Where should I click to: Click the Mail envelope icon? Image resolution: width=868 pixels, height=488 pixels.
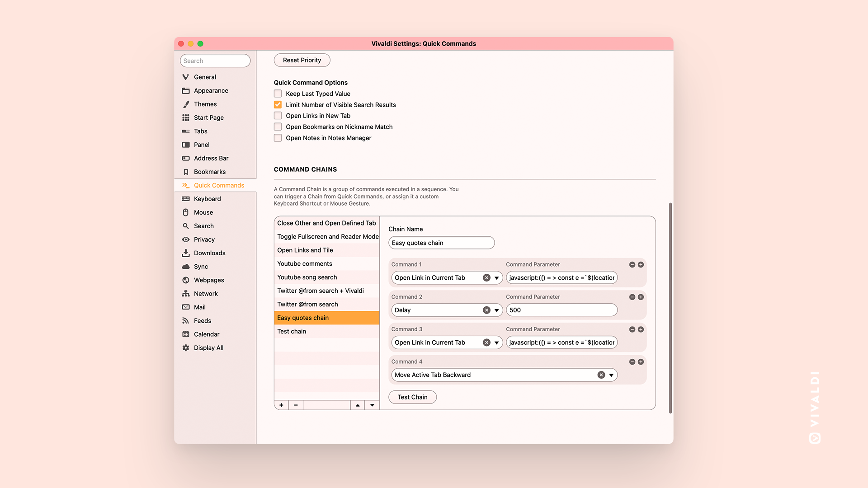[x=186, y=307]
